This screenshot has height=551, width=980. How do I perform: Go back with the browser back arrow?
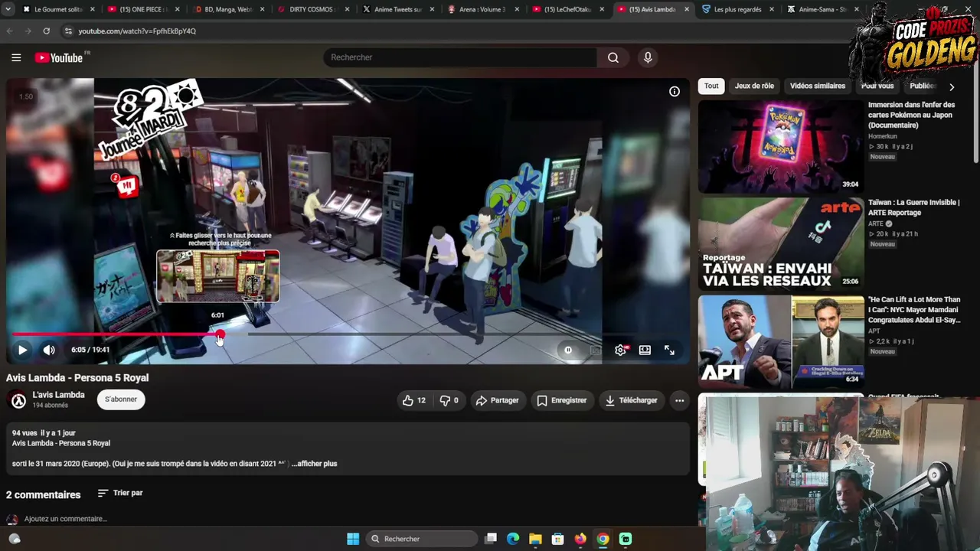[x=10, y=31]
